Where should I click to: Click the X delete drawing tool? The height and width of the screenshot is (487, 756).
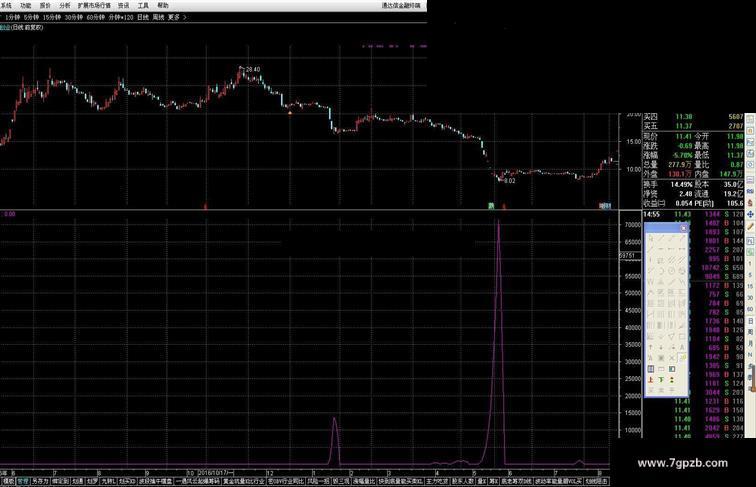tap(672, 357)
